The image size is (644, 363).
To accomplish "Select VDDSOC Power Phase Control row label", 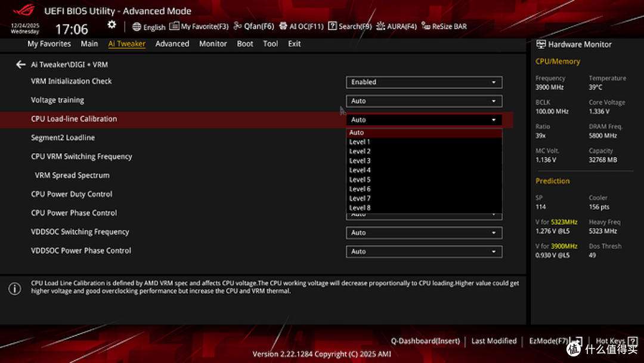I will click(81, 251).
